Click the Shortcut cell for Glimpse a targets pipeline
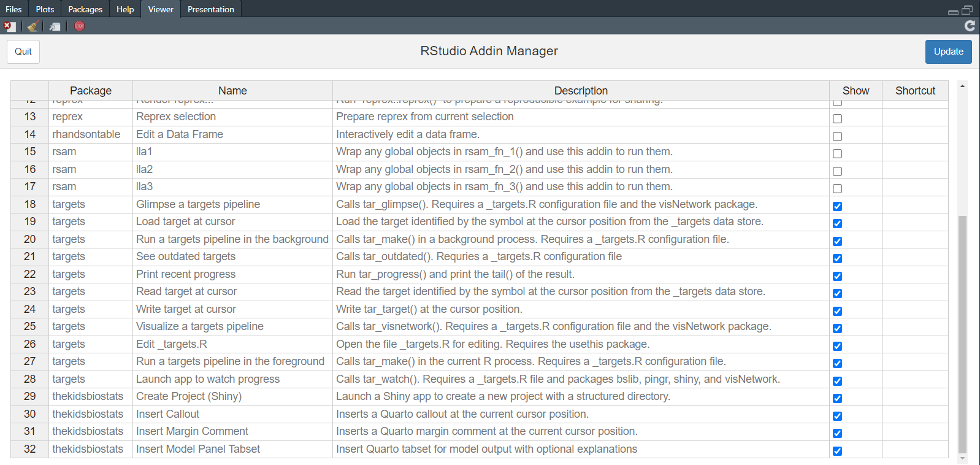Screen dimensions: 980x465 [x=915, y=204]
